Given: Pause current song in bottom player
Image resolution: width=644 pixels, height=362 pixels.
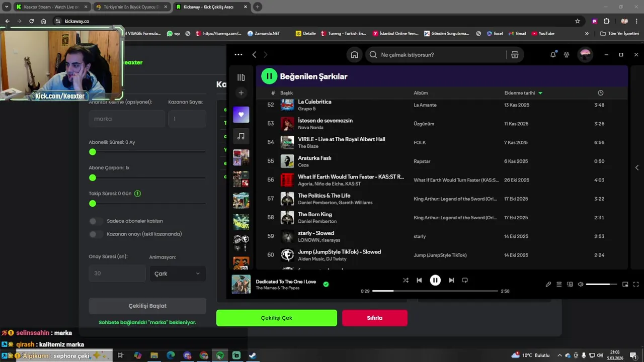Looking at the screenshot, I should click(x=435, y=280).
